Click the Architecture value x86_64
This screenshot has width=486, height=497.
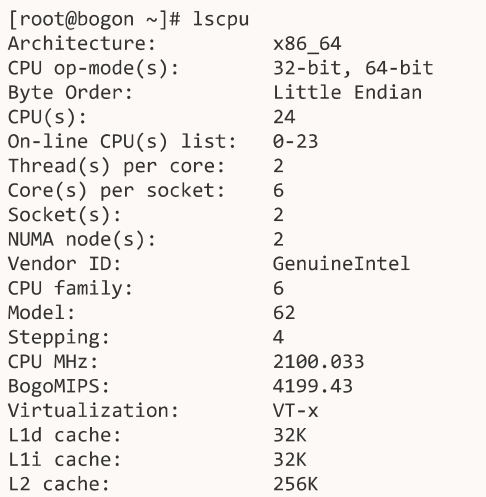tap(307, 44)
